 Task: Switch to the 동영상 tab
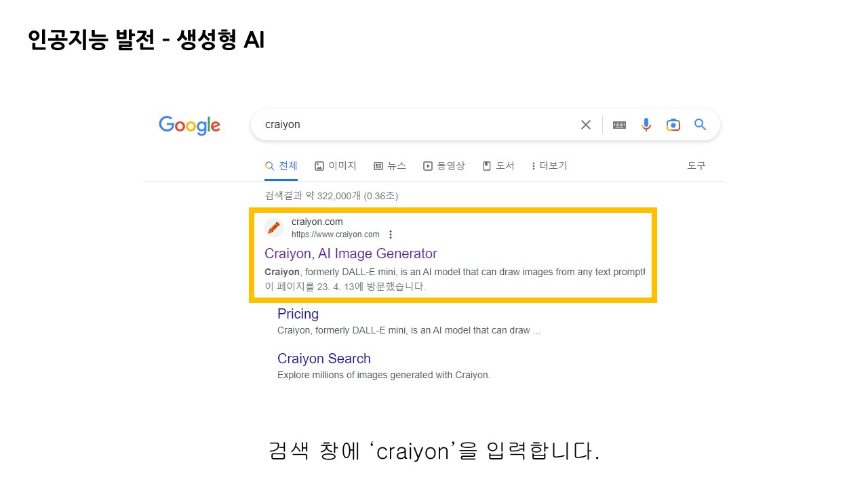tap(444, 165)
